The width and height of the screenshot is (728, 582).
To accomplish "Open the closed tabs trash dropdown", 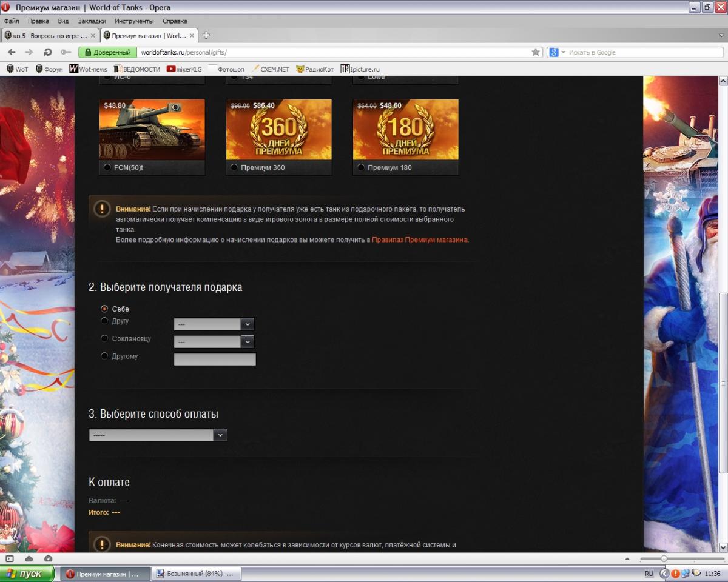I will (722, 35).
